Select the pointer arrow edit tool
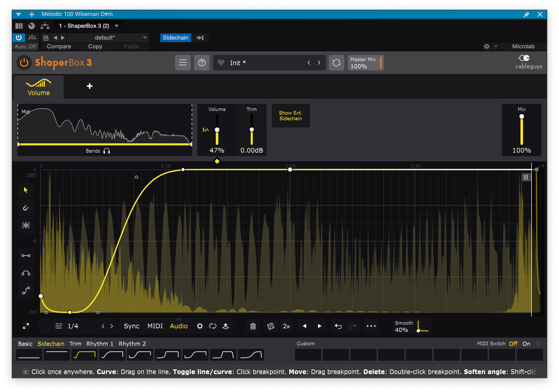The image size is (559, 392). click(x=26, y=190)
